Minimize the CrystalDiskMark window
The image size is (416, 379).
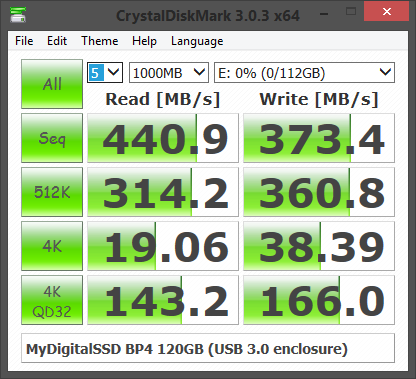click(324, 13)
